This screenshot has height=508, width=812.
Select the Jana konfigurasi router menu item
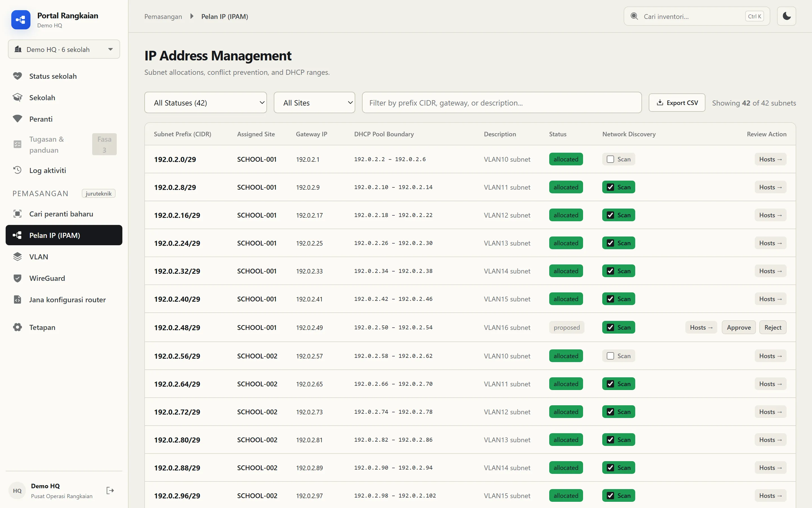click(64, 299)
